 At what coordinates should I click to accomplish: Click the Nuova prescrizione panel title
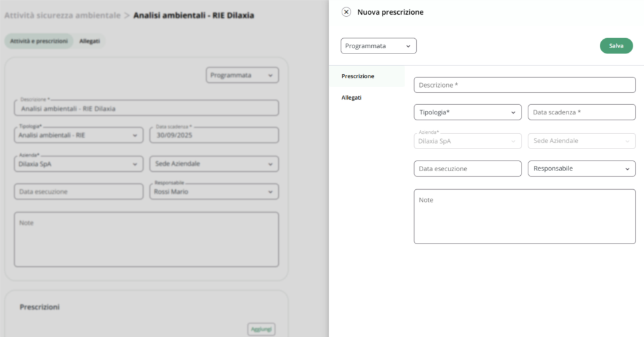(x=390, y=12)
